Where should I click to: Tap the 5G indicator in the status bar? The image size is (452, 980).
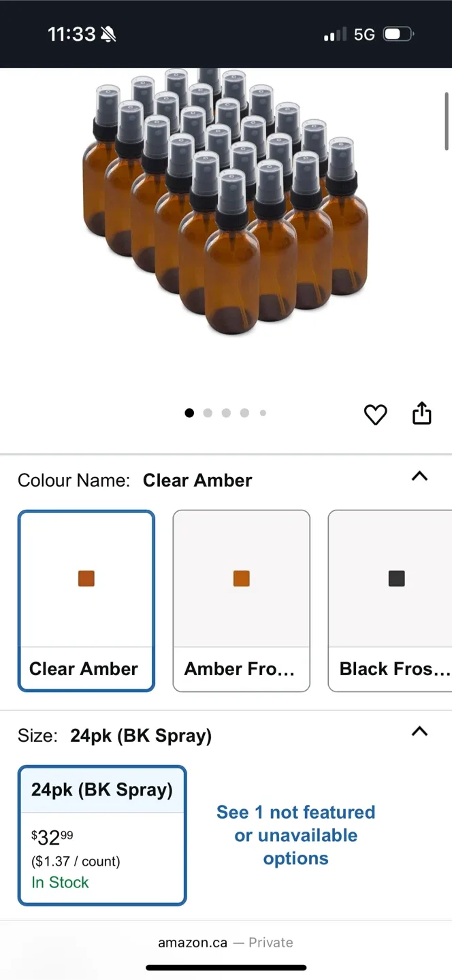(x=363, y=33)
